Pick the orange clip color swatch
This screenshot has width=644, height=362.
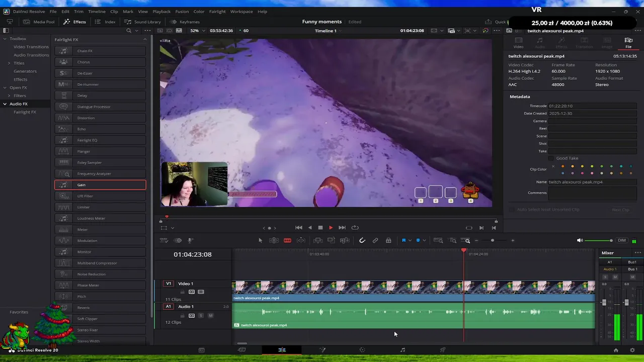pyautogui.click(x=563, y=166)
